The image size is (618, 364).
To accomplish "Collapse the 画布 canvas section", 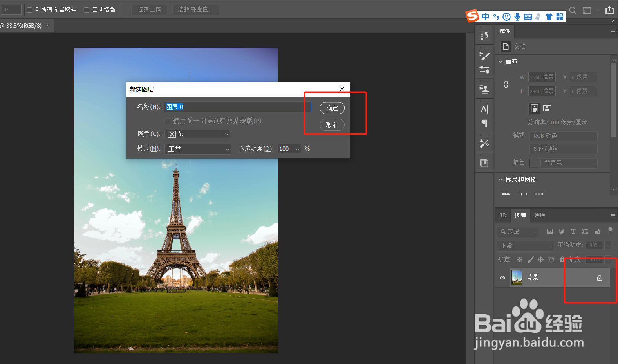I will tap(501, 62).
